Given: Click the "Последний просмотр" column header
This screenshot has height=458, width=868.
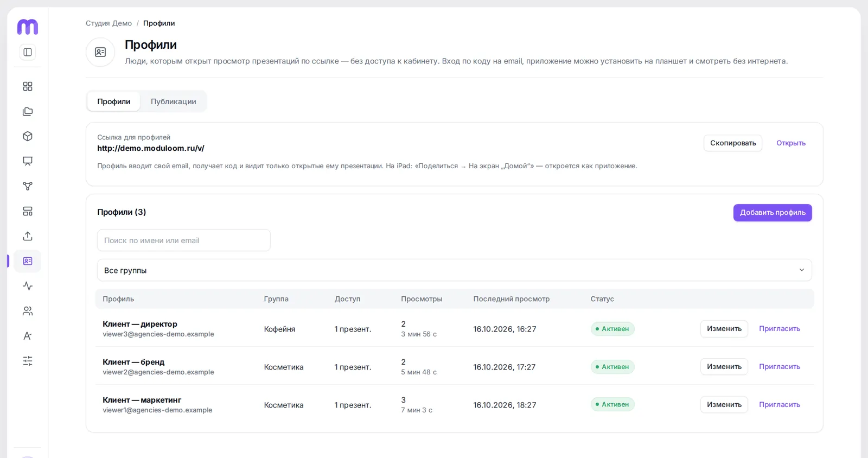Looking at the screenshot, I should pos(511,299).
